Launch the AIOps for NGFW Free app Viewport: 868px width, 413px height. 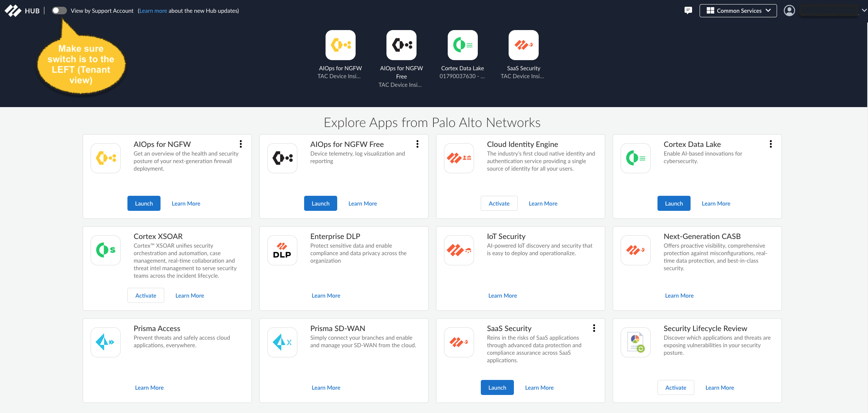320,203
